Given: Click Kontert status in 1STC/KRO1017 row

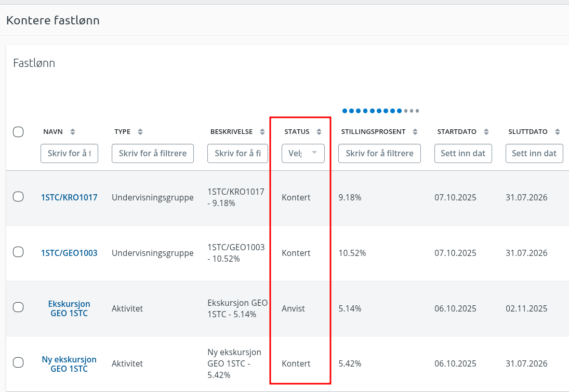Looking at the screenshot, I should tap(296, 198).
